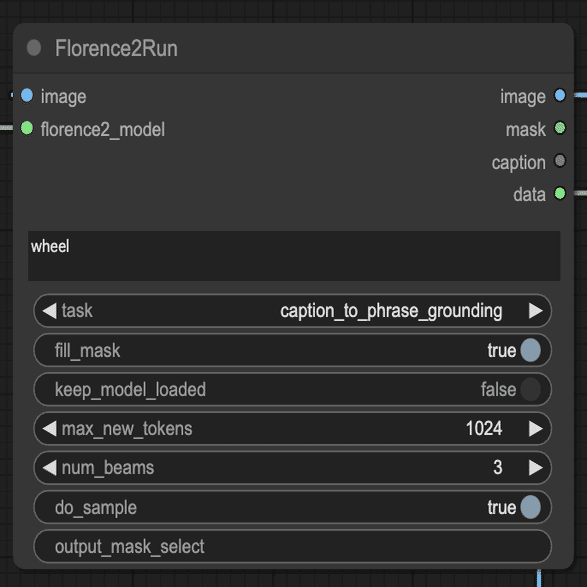Increase num_beams with right arrow
The height and width of the screenshot is (587, 587).
tap(535, 468)
